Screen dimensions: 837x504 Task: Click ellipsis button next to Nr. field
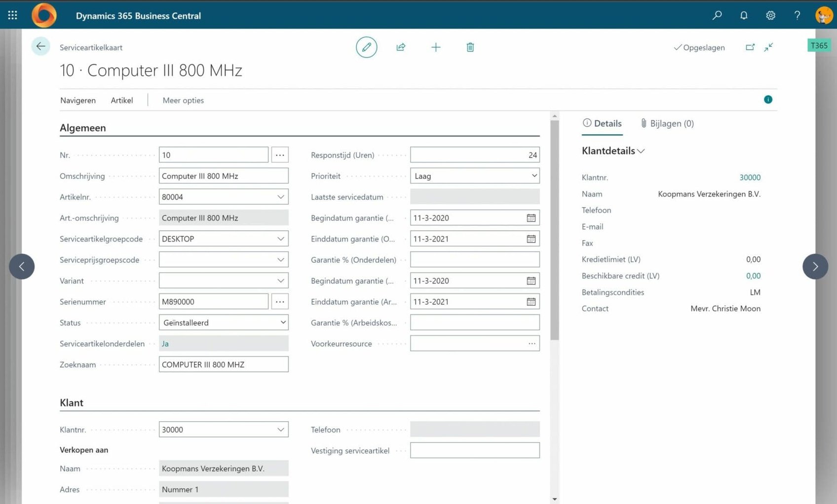click(280, 155)
